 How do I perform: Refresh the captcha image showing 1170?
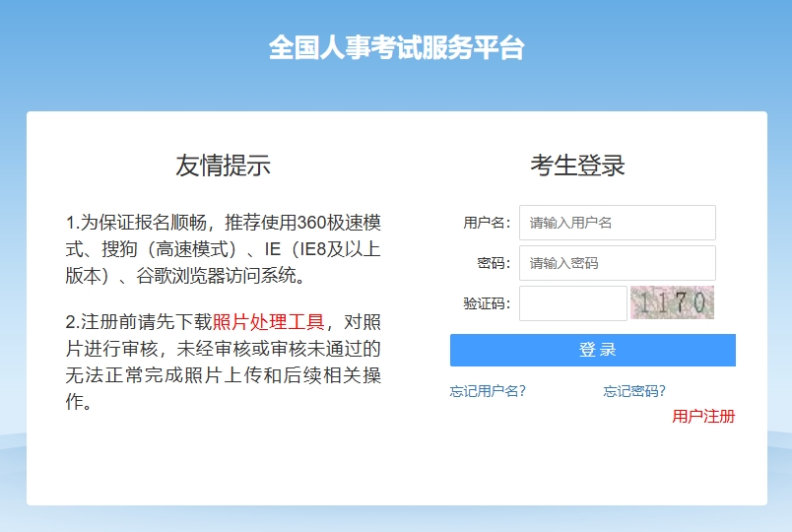(x=672, y=303)
